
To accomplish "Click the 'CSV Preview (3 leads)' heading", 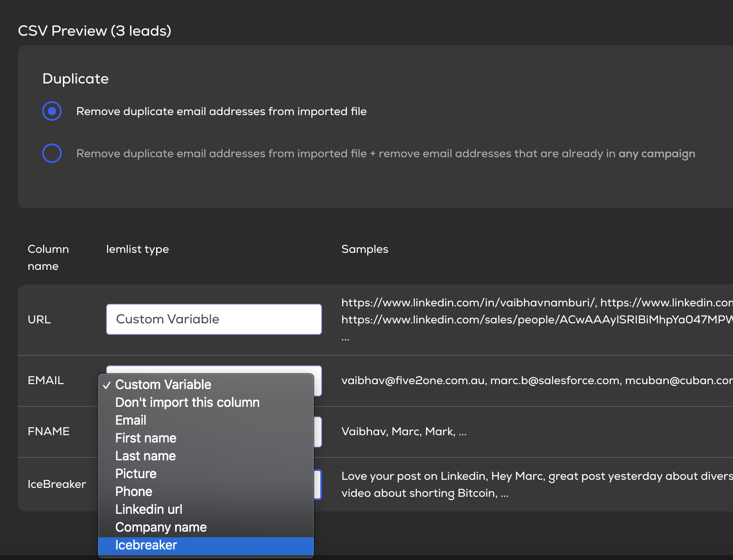I will pos(94,31).
